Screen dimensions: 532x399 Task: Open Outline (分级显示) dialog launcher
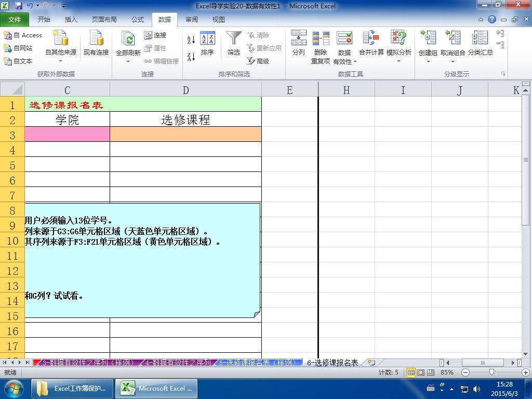(x=503, y=74)
